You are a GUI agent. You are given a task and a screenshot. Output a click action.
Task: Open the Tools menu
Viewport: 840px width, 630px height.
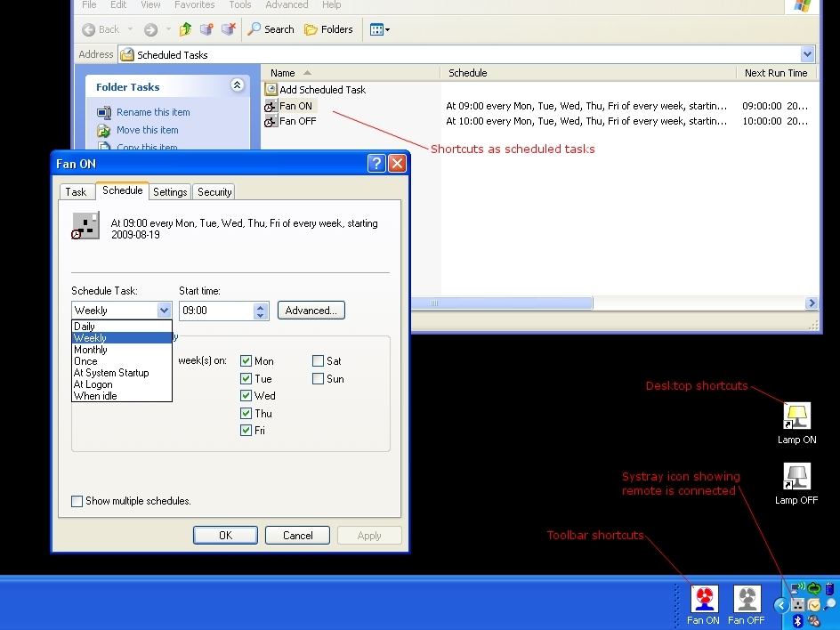click(240, 4)
